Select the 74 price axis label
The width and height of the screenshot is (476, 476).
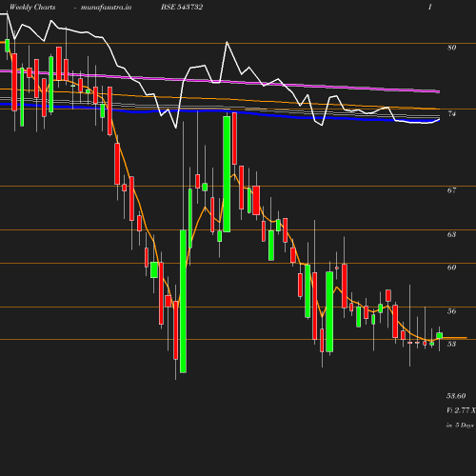click(451, 113)
